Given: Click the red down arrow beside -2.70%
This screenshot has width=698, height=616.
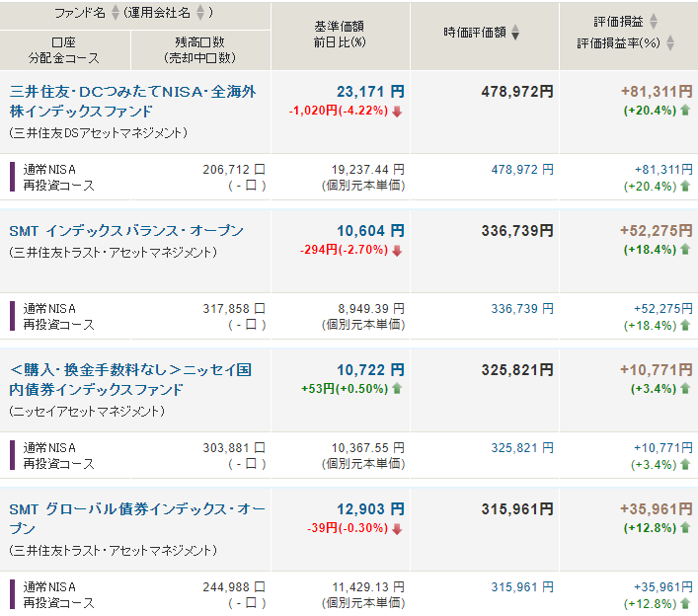Looking at the screenshot, I should click(397, 250).
